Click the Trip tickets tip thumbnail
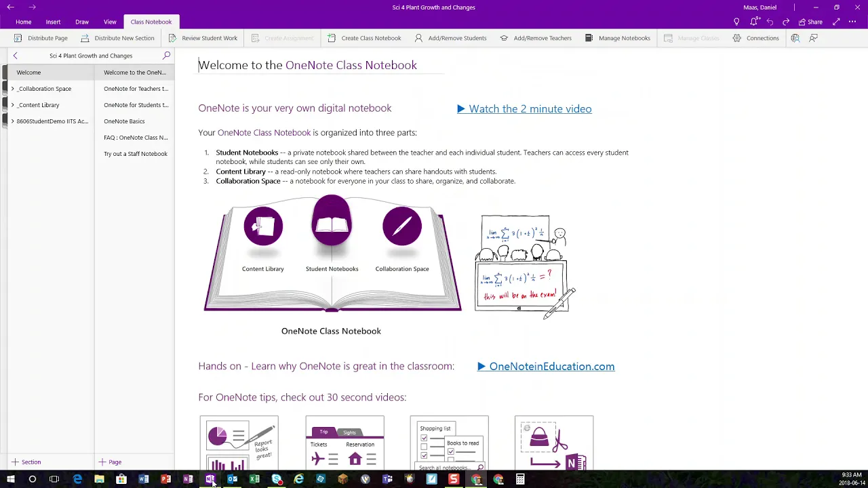Viewport: 868px width, 488px height. click(344, 443)
